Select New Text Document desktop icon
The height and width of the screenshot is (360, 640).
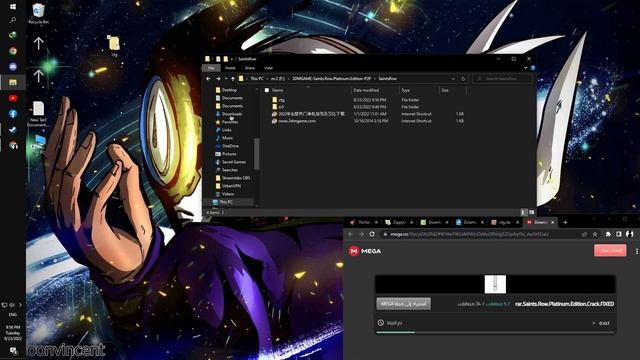tap(38, 114)
